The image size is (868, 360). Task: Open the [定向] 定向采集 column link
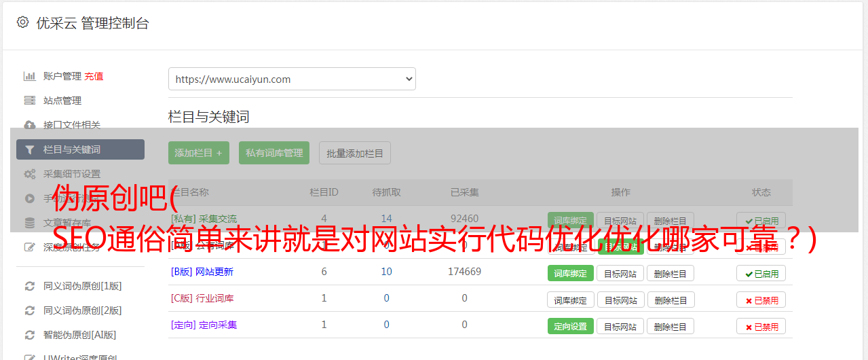(204, 325)
